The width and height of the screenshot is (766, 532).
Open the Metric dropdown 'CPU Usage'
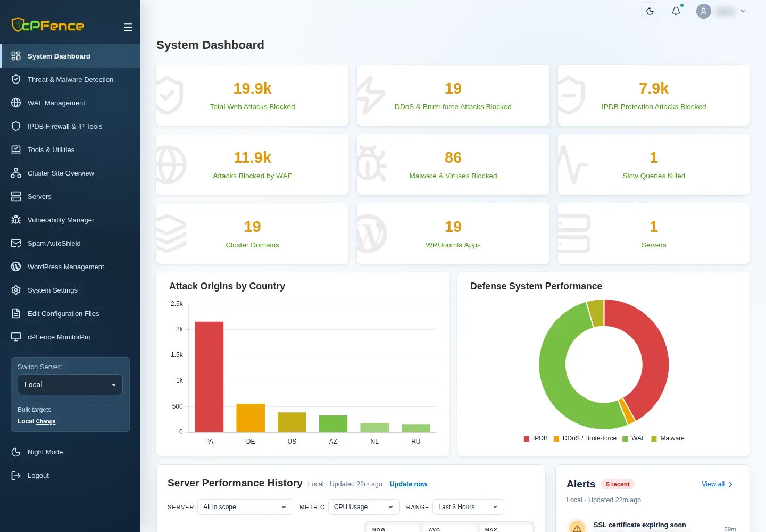pyautogui.click(x=364, y=507)
